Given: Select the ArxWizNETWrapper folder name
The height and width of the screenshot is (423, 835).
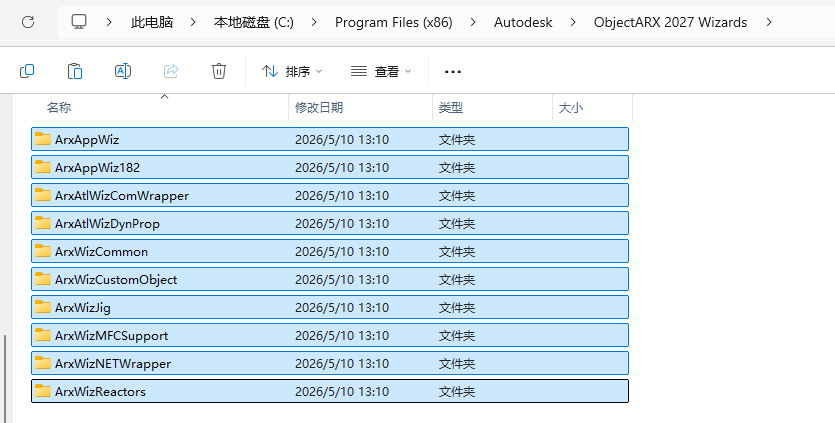Looking at the screenshot, I should click(113, 363).
